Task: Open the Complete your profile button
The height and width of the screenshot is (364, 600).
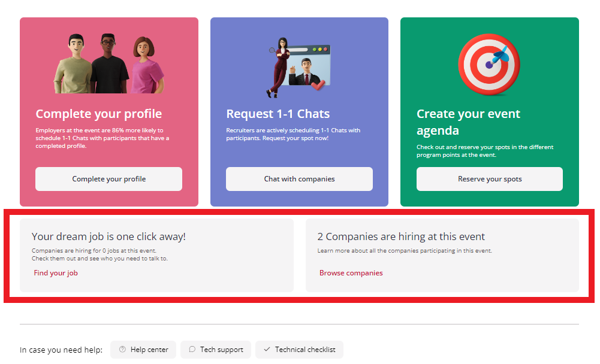Action: (108, 179)
